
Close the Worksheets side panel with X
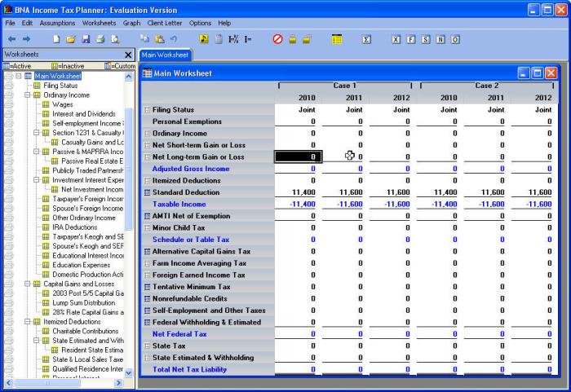(128, 55)
